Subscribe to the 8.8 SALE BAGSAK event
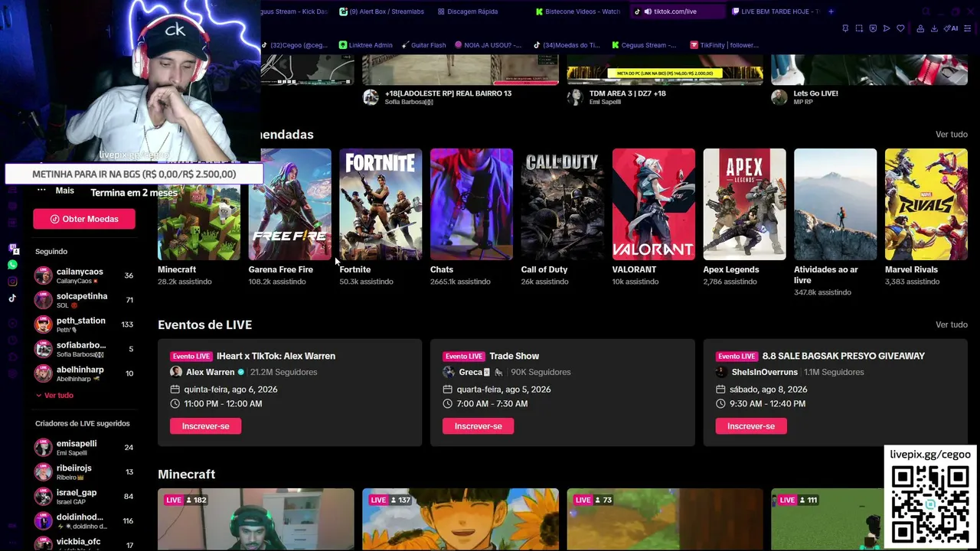Viewport: 980px width, 551px height. coord(750,426)
